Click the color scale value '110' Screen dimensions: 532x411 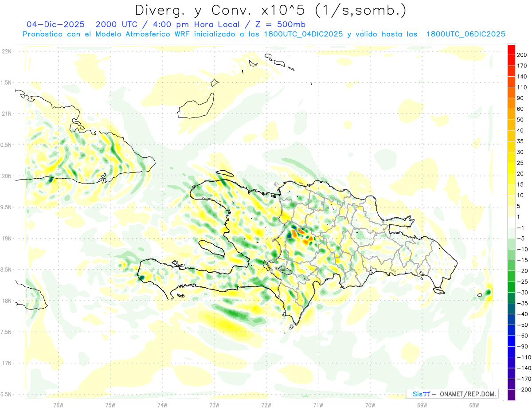[x=522, y=87]
